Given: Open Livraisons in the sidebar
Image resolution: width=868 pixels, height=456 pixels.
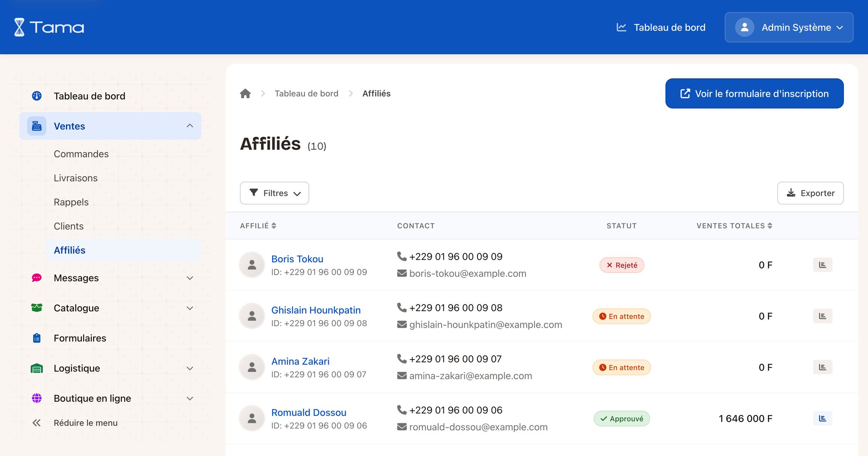Looking at the screenshot, I should (x=75, y=178).
